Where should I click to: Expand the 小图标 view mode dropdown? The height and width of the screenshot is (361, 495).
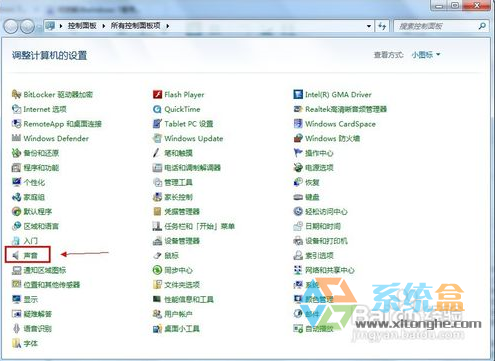[438, 54]
